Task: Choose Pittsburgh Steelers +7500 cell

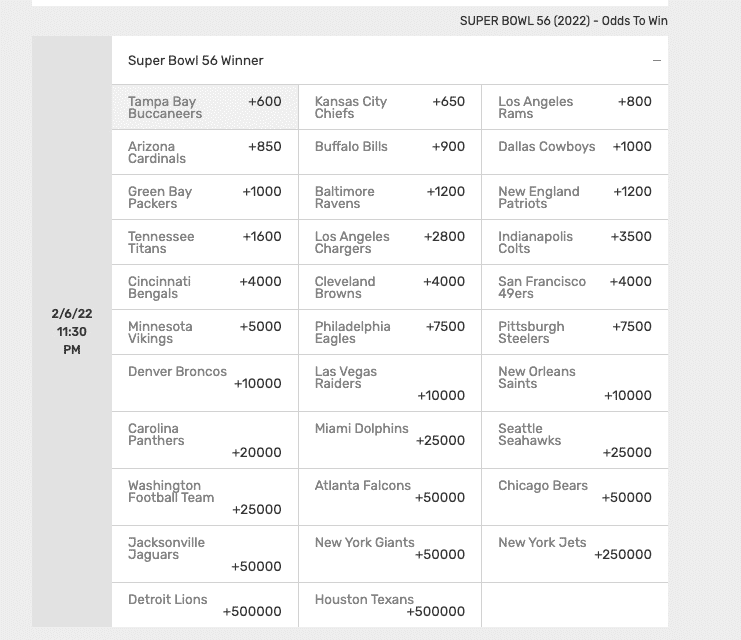Action: pos(575,332)
